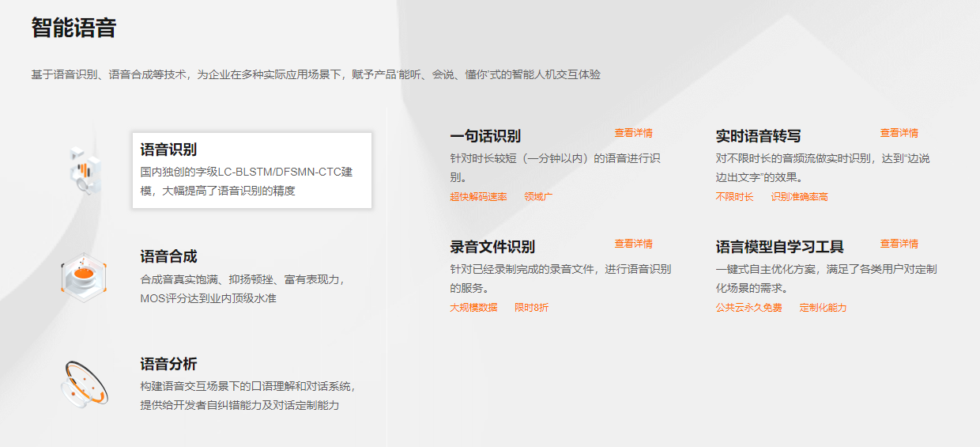Screen dimensions: 980x447
Task: Click the 公共云永久免费 tag
Action: click(748, 307)
